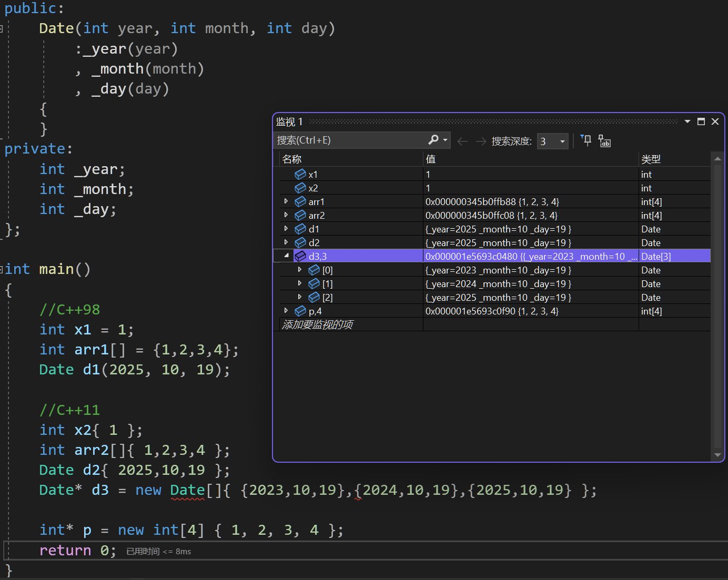
Task: Click the cube icon beside p,4
Action: coord(300,311)
